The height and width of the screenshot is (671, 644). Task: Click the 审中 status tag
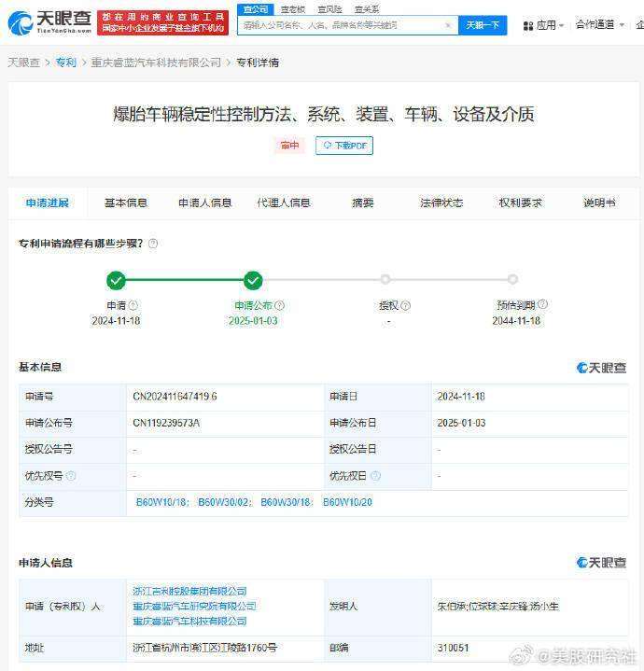point(289,146)
